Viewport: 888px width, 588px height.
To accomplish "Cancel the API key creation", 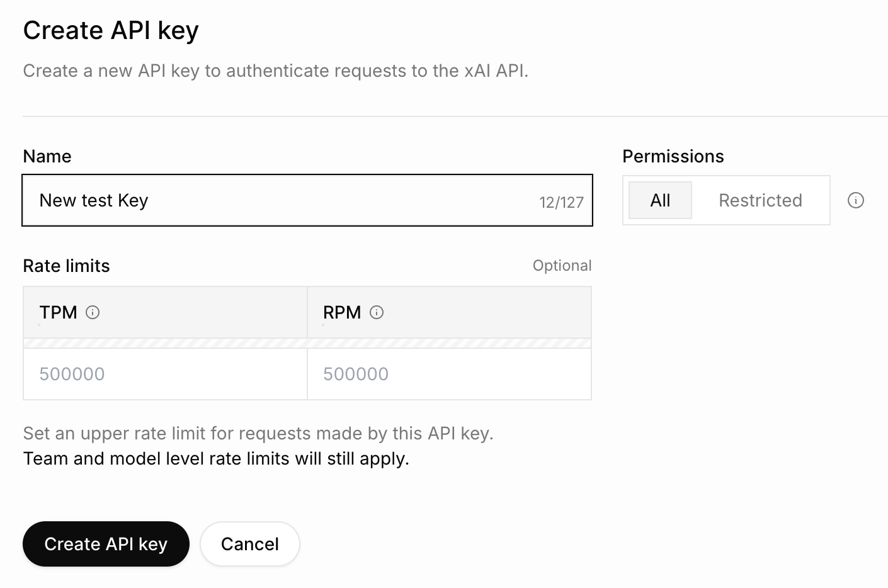I will (249, 543).
